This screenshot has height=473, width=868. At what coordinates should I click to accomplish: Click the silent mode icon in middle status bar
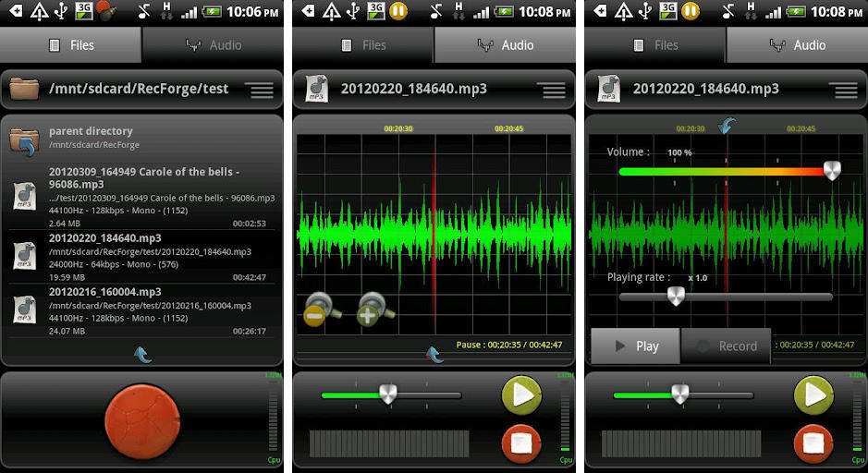(435, 12)
